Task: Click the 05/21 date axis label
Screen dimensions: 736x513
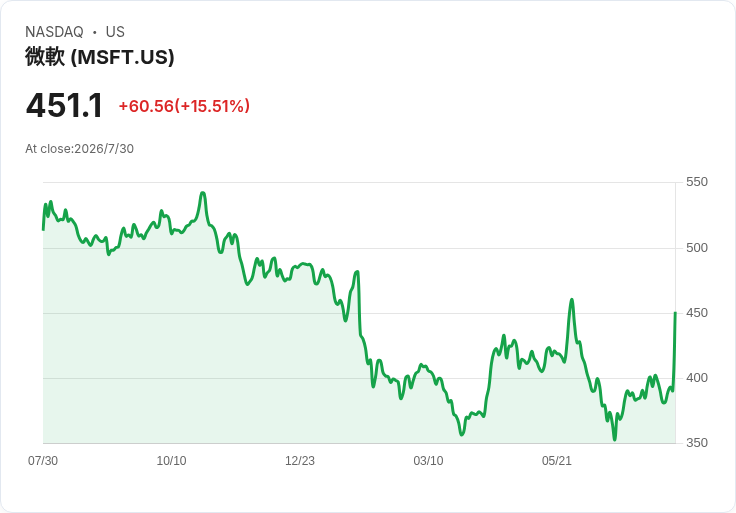Action: (557, 460)
